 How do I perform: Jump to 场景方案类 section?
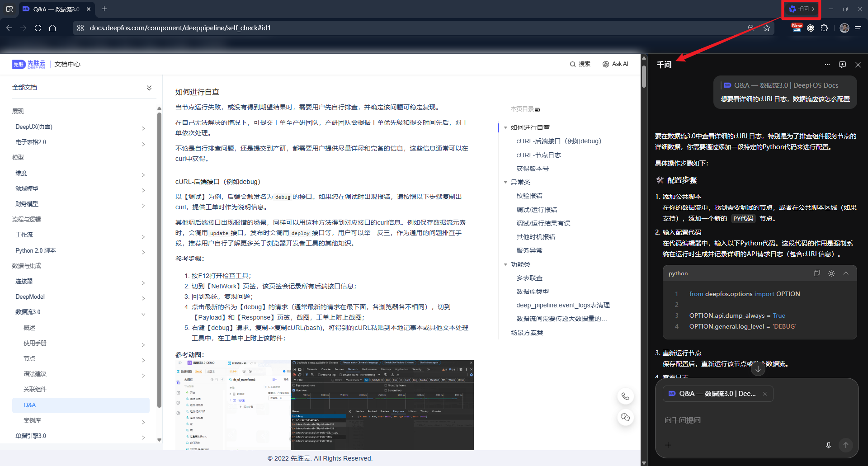[527, 333]
